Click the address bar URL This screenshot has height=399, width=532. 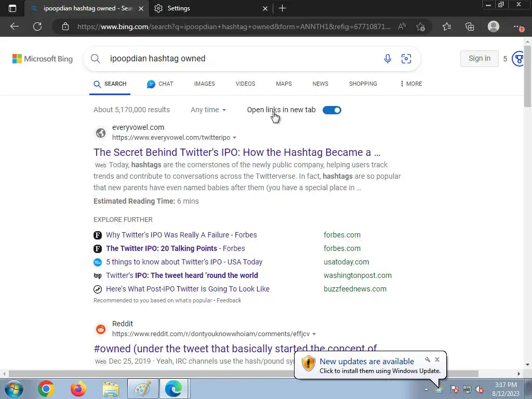[x=234, y=26]
